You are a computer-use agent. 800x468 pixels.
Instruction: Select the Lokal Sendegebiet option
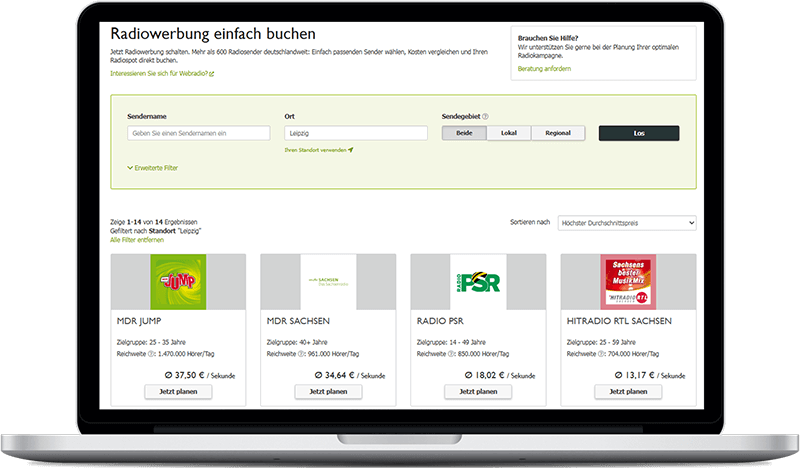pyautogui.click(x=509, y=133)
